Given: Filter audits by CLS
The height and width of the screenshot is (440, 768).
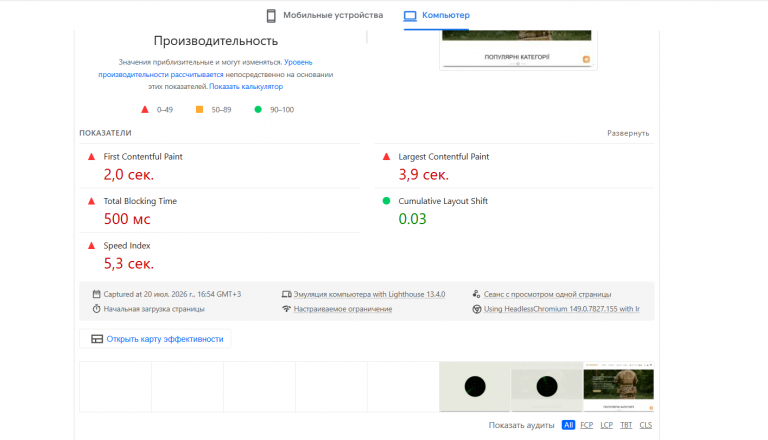Looking at the screenshot, I should click(x=646, y=425).
